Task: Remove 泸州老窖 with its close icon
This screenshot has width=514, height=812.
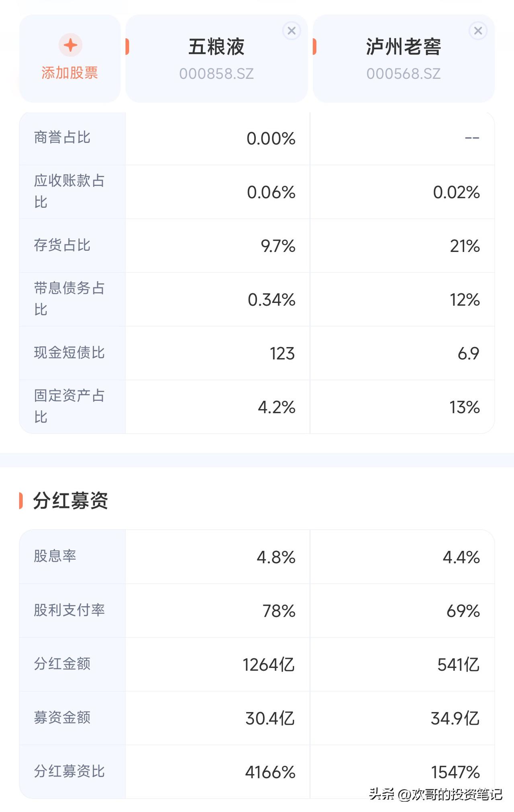Action: click(478, 31)
